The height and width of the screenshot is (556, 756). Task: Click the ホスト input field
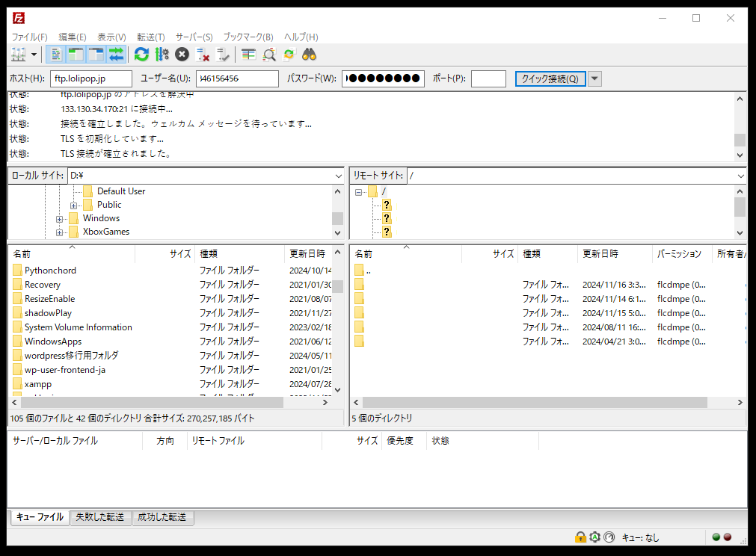92,78
